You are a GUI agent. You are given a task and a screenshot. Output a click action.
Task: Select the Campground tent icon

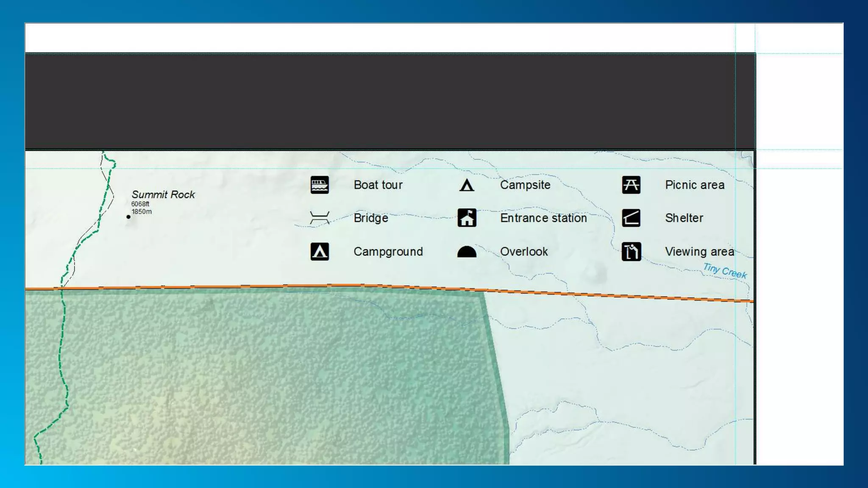[x=320, y=252]
